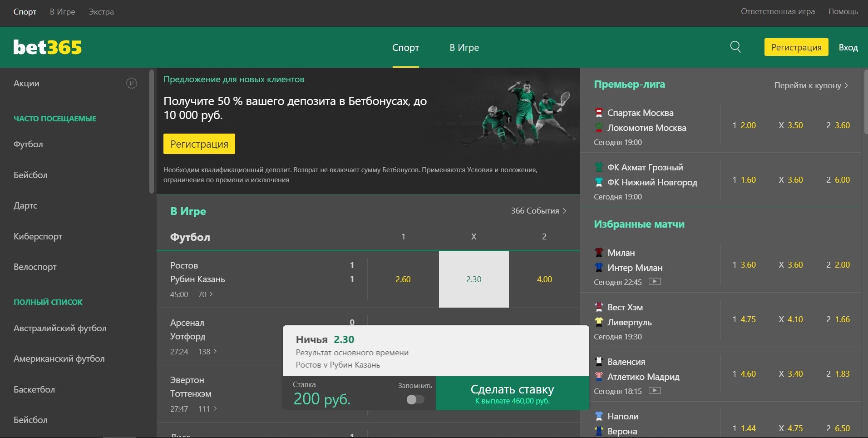Select Спорт tab in green header

tap(406, 48)
